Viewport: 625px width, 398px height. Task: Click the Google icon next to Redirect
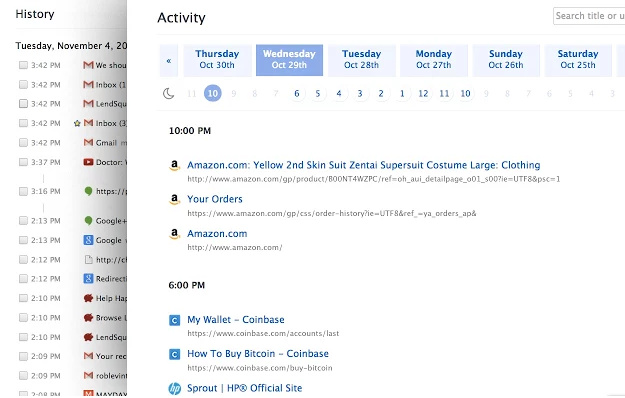tap(88, 279)
